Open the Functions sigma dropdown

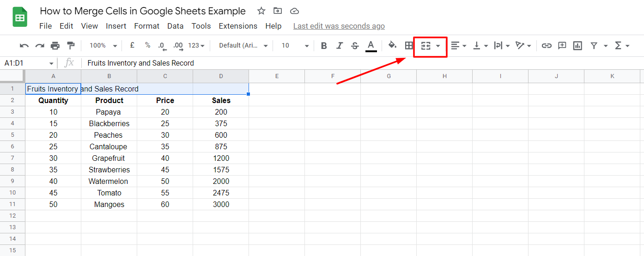[622, 46]
